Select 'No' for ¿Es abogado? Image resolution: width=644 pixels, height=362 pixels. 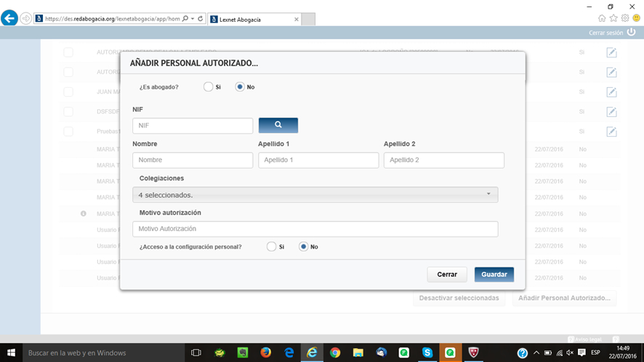pos(240,87)
